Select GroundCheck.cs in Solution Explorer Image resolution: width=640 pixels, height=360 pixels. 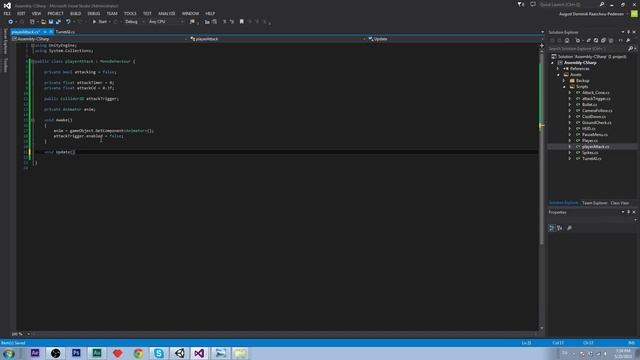coord(597,122)
